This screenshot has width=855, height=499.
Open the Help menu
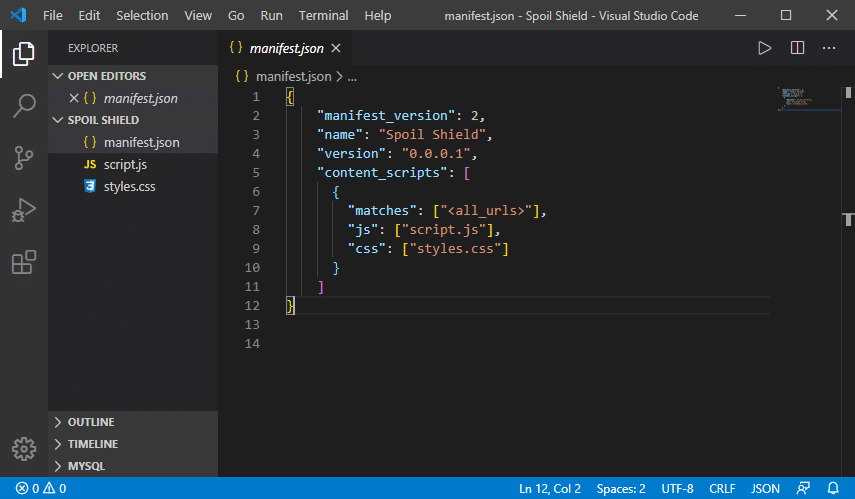377,15
